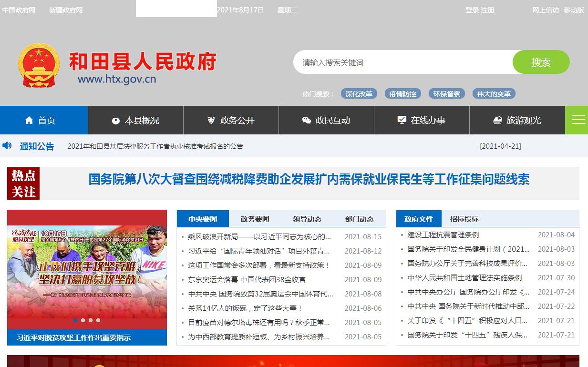
Task: Select the 疫情防控 hot search tag
Action: click(x=402, y=94)
